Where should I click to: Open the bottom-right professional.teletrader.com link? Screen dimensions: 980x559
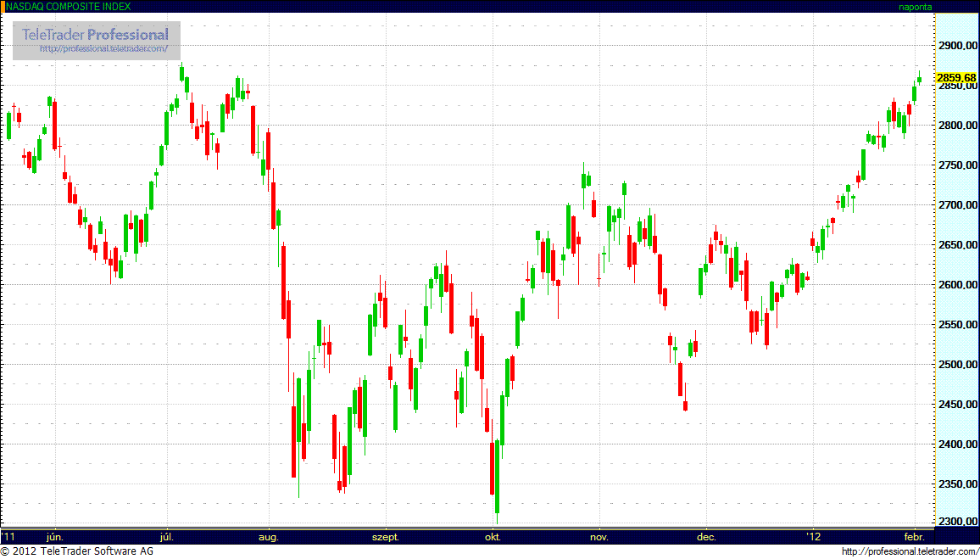[x=910, y=552]
